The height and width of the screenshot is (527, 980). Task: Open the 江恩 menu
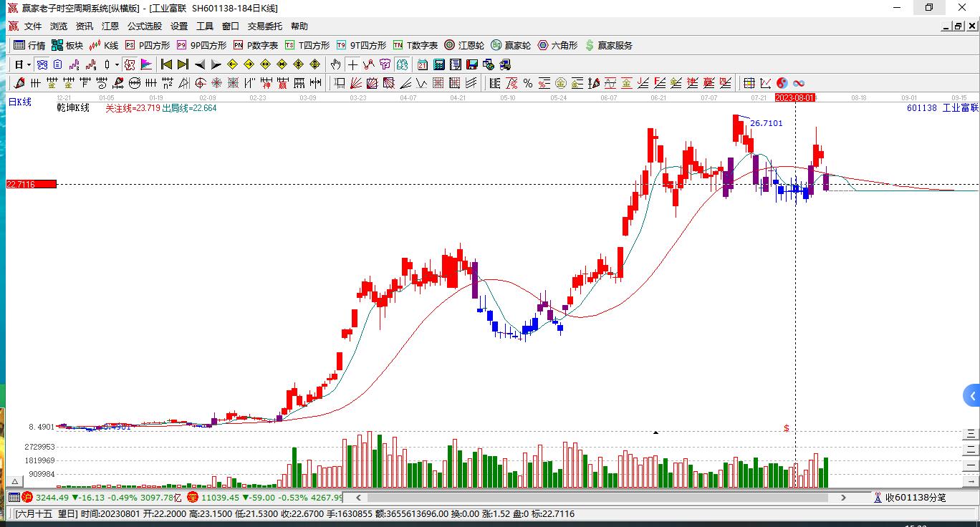coord(110,26)
